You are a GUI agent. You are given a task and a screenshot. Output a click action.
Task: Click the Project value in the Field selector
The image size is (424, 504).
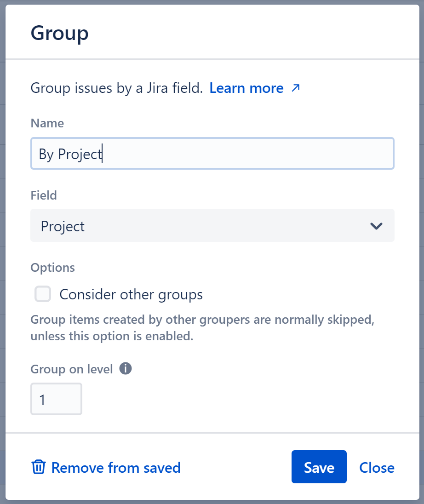click(x=63, y=226)
